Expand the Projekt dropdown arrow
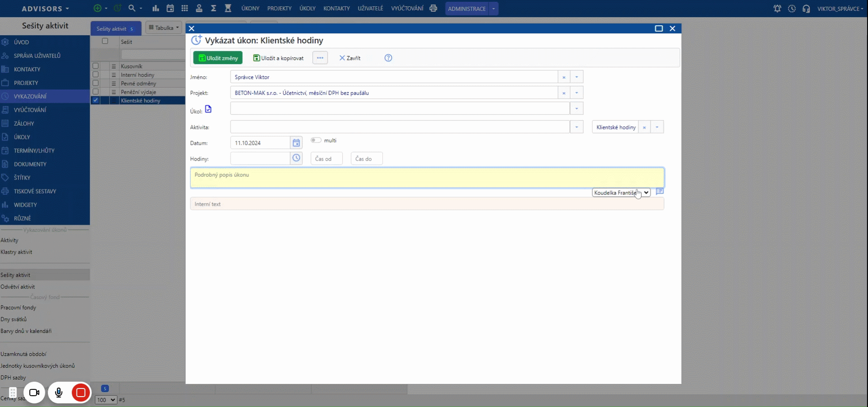This screenshot has height=407, width=868. pyautogui.click(x=576, y=93)
